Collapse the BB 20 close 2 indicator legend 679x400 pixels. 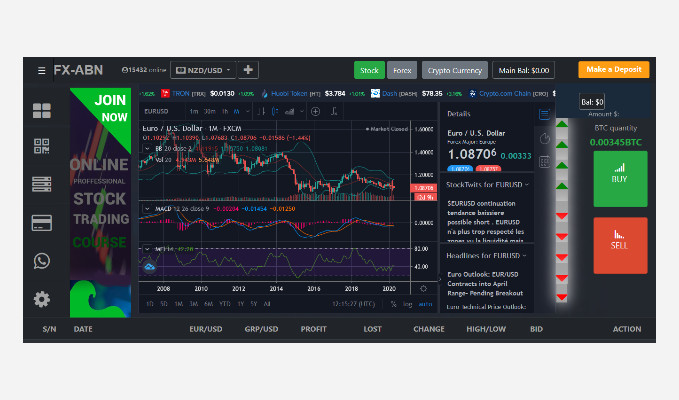point(147,148)
